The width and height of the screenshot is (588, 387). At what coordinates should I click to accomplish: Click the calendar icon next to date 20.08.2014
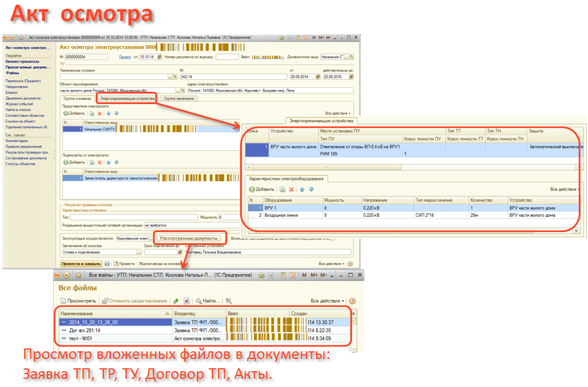coord(316,77)
